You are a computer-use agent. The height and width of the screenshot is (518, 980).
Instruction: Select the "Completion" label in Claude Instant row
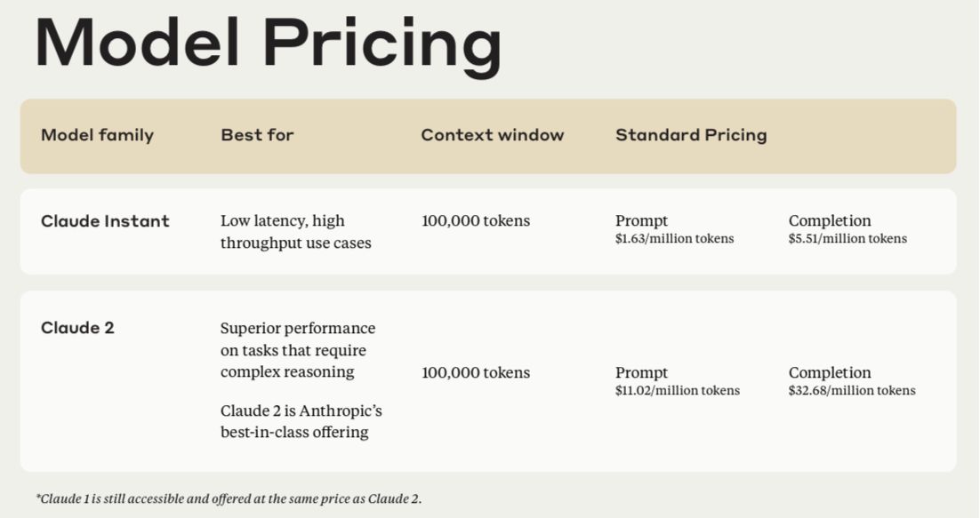pos(830,220)
